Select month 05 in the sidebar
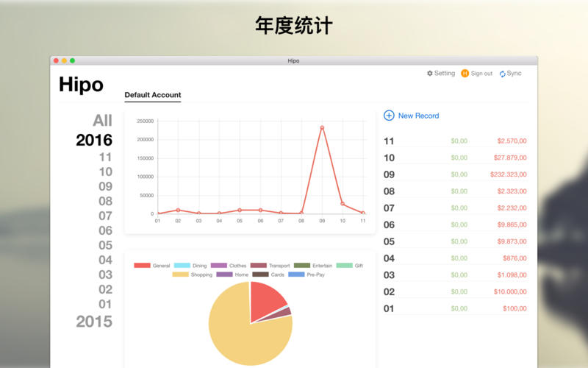 [x=105, y=245]
